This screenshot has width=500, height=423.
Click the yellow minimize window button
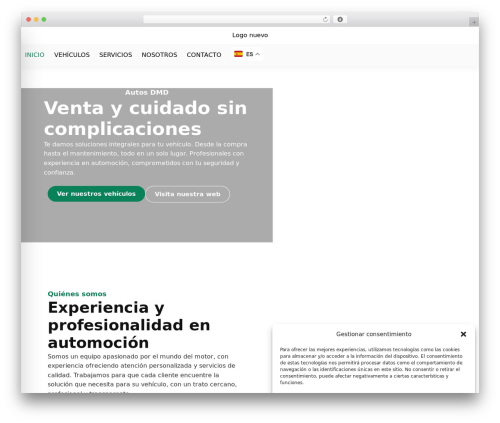click(x=36, y=20)
